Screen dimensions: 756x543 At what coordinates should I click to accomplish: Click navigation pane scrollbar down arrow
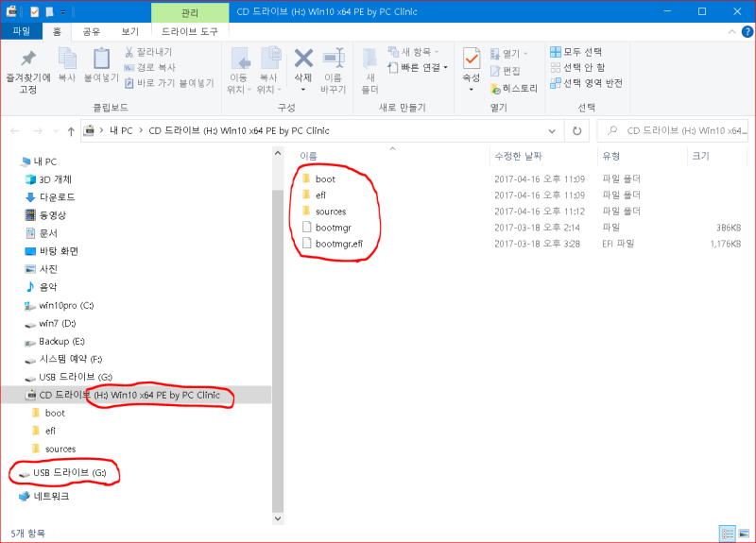point(278,518)
